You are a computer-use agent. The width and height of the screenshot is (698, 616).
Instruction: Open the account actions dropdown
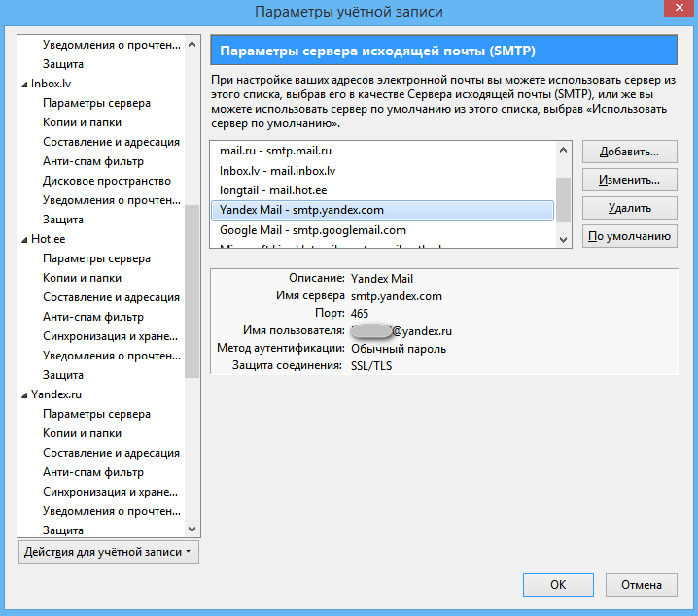[109, 552]
